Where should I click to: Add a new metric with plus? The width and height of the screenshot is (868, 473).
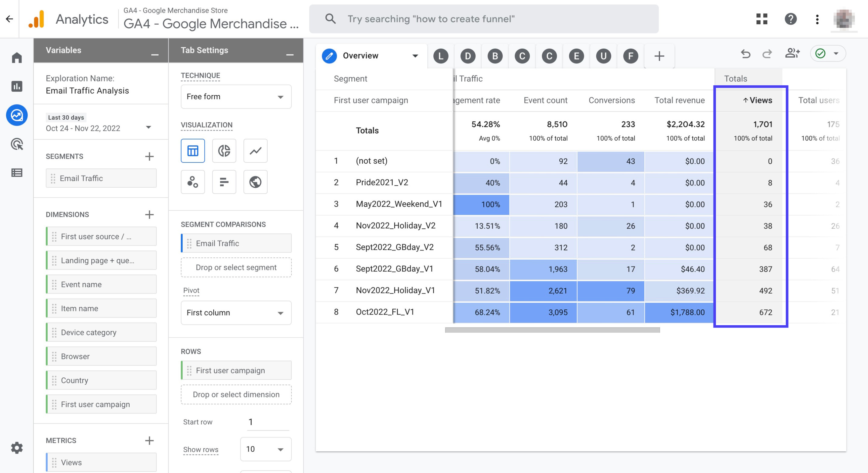(x=149, y=440)
